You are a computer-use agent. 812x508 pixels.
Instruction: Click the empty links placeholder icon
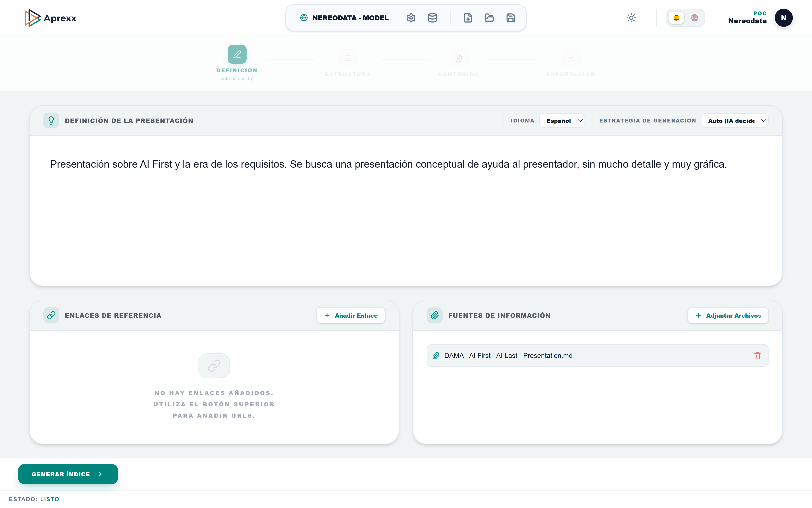click(214, 366)
